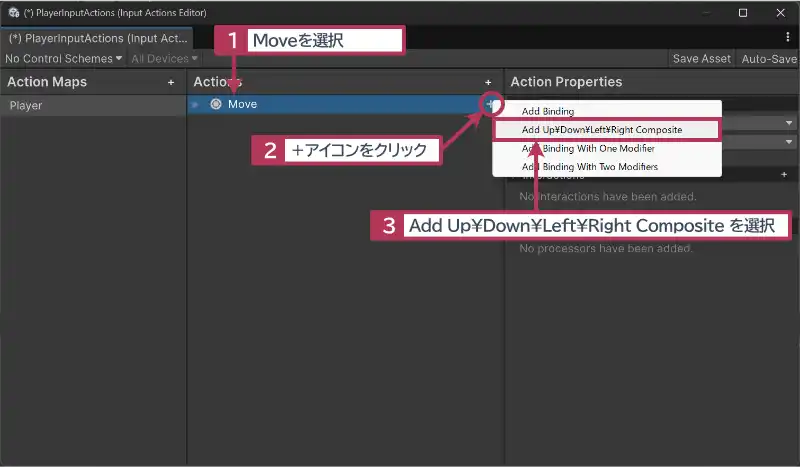The height and width of the screenshot is (467, 800).
Task: Click the Unity icon in title bar
Action: [x=13, y=13]
